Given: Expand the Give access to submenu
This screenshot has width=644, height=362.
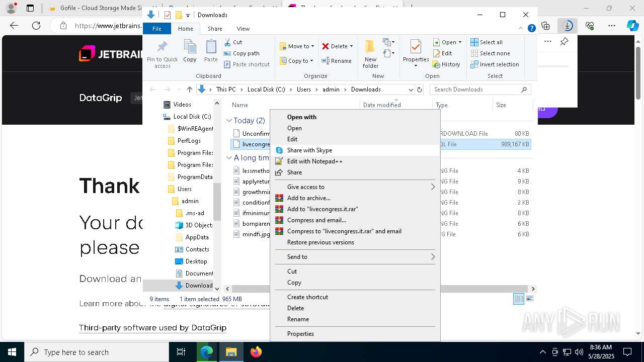Looking at the screenshot, I should coord(355,187).
